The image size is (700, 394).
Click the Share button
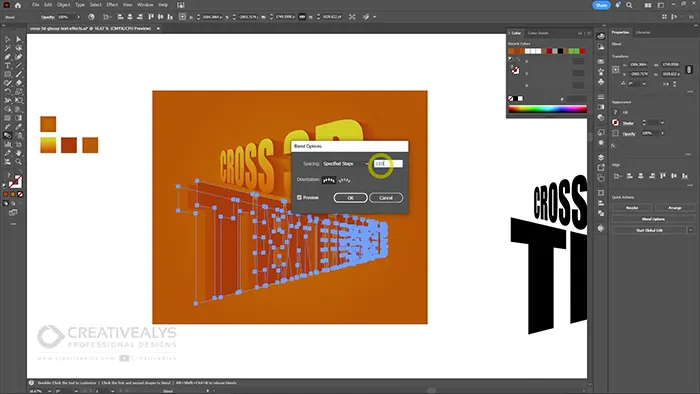[x=601, y=5]
